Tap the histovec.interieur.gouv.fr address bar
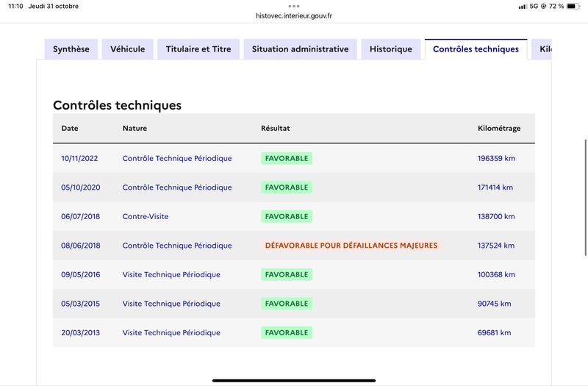Viewport: 588px width, 386px height. (x=293, y=15)
